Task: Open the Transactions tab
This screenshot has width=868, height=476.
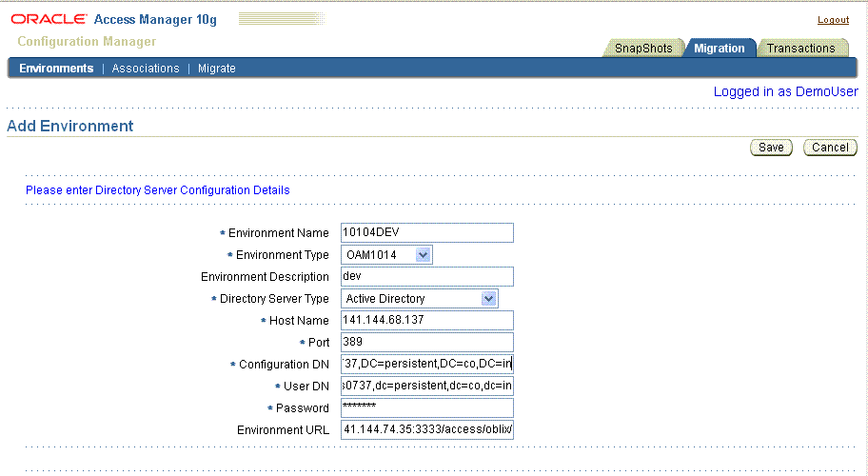Action: point(800,49)
